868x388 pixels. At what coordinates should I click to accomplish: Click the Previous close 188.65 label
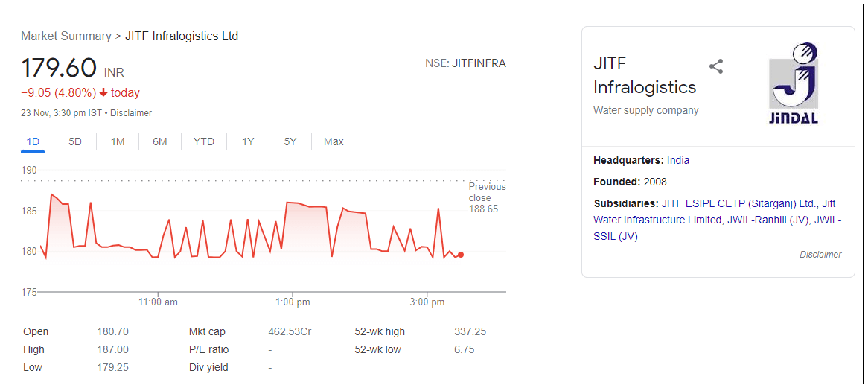(487, 198)
